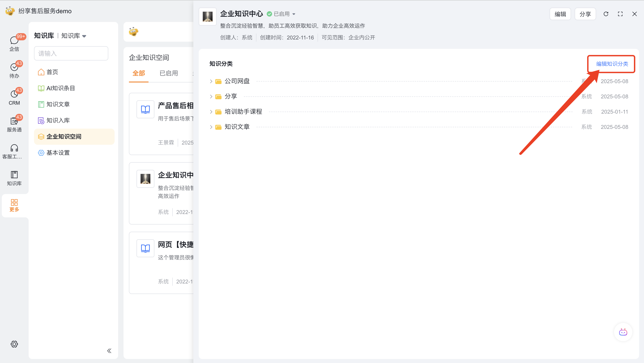Open the 网页【快捷 knowledge space card
644x363 pixels.
click(x=161, y=263)
